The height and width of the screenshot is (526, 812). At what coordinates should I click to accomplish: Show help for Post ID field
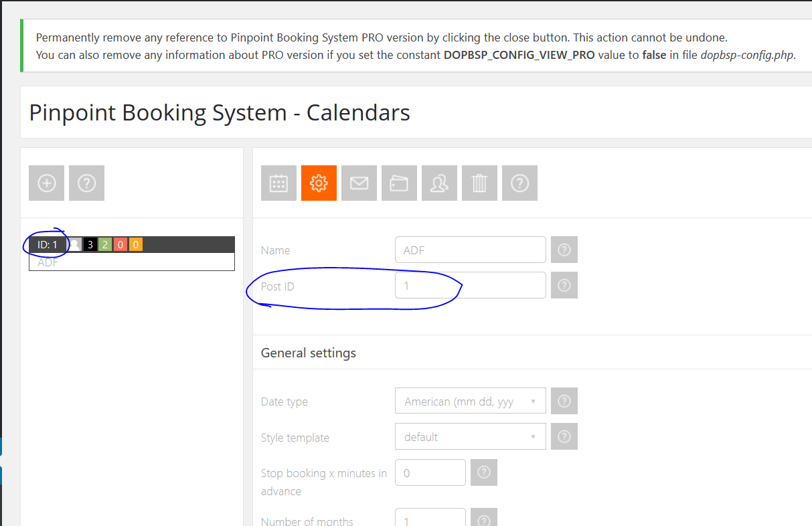click(x=564, y=285)
